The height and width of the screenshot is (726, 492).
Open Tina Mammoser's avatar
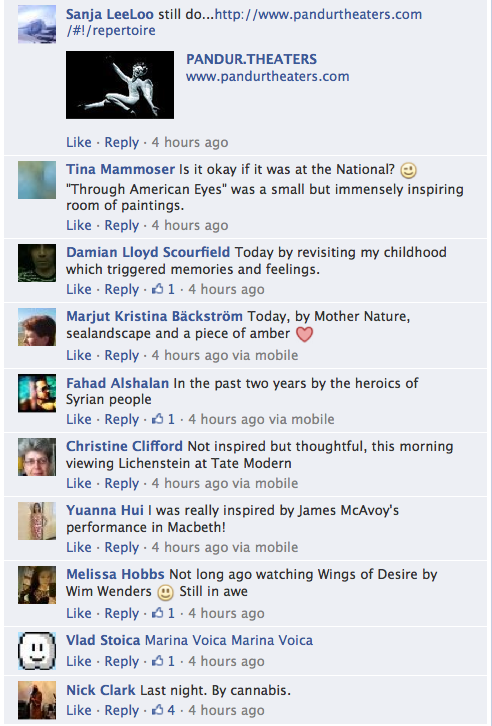pyautogui.click(x=37, y=180)
